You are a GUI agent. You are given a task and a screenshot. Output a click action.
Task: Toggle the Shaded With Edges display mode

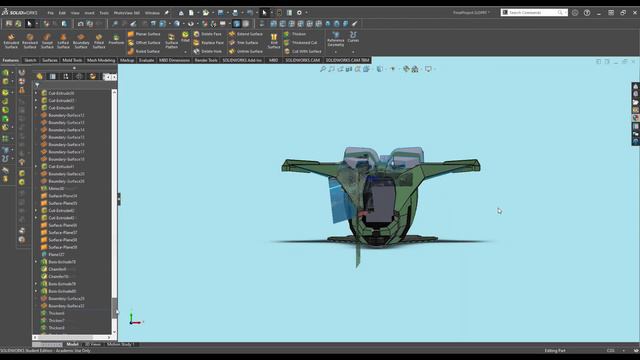[236, 24]
